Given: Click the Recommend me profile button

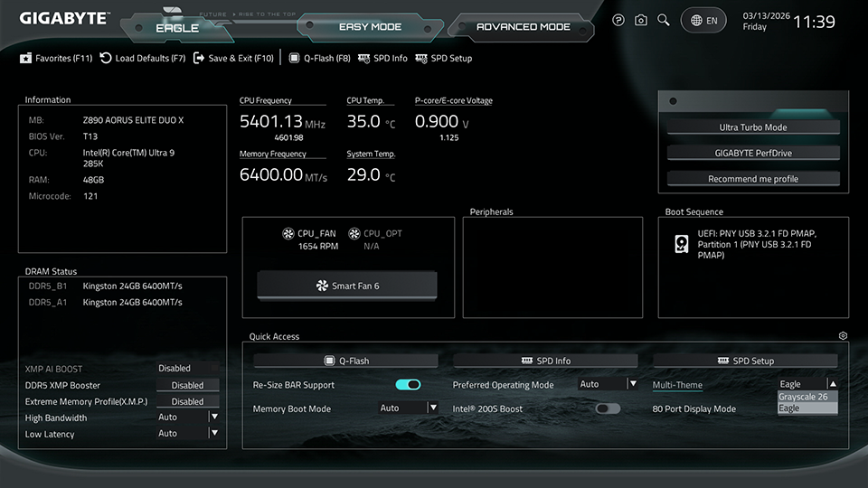Looking at the screenshot, I should click(753, 179).
